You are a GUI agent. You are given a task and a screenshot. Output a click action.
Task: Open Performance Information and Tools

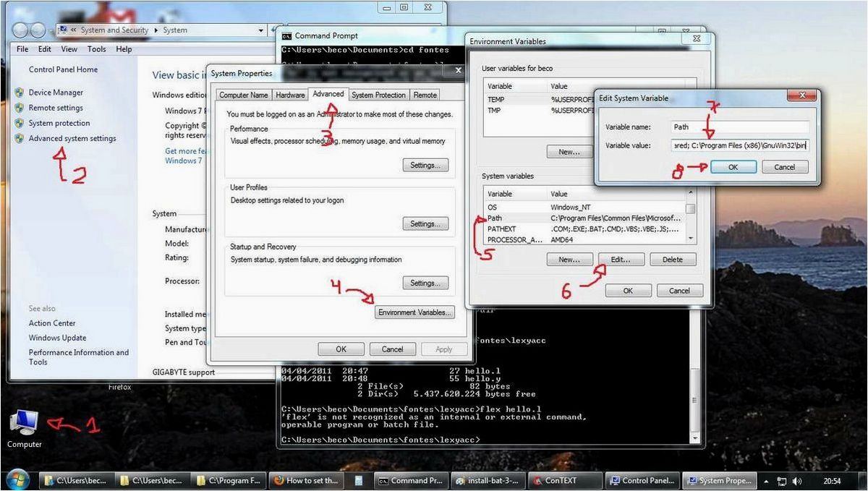point(79,357)
